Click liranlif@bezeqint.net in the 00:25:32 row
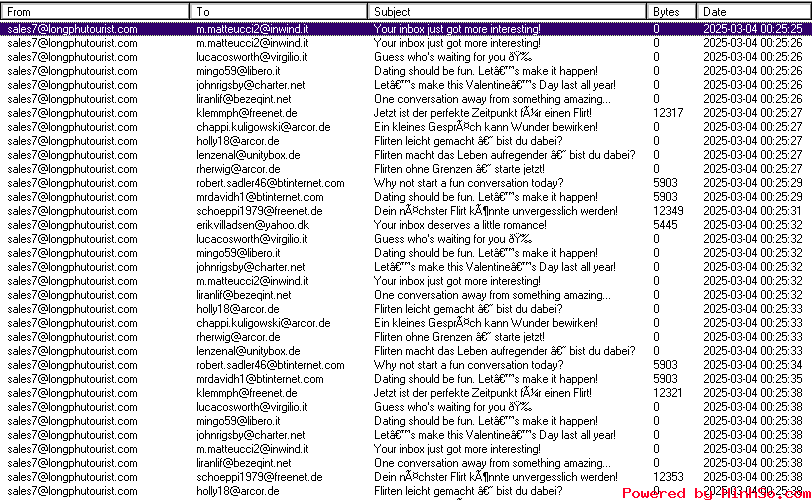The height and width of the screenshot is (500, 812). click(244, 295)
